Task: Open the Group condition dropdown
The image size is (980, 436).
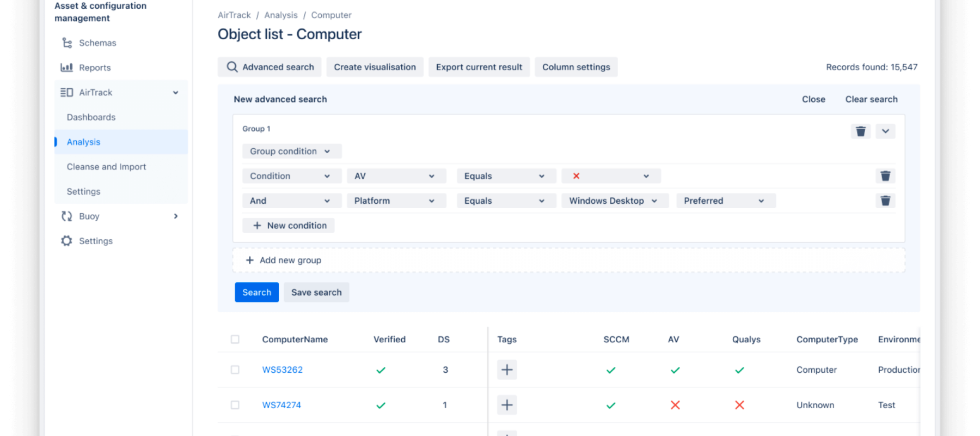Action: [292, 152]
